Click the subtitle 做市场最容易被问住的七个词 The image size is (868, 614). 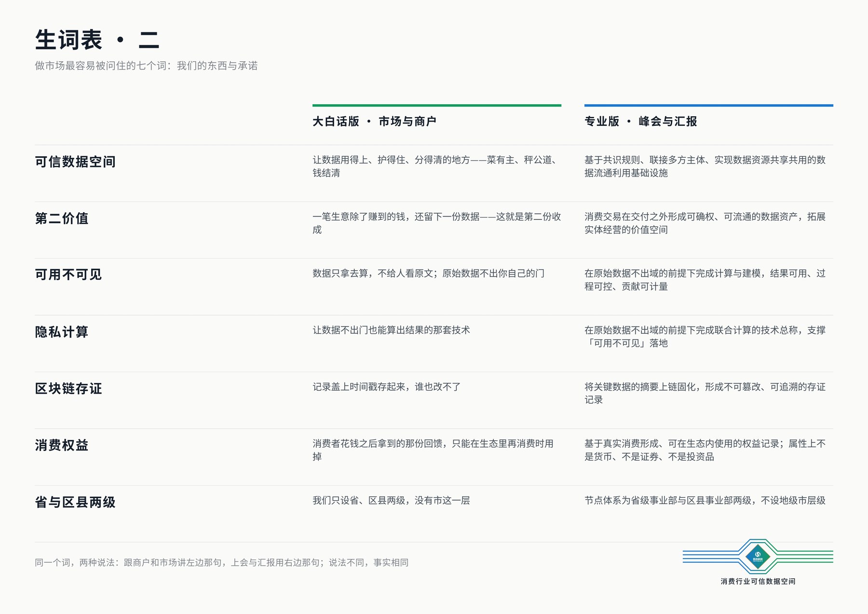click(x=146, y=66)
